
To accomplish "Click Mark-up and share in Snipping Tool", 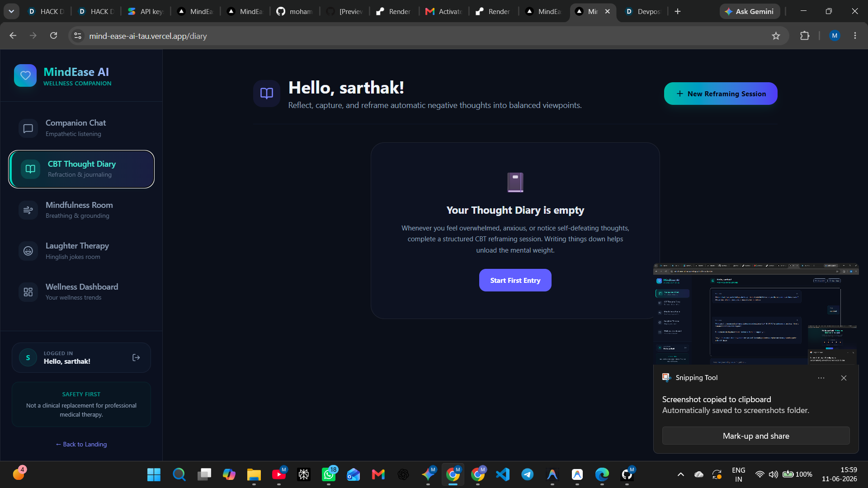I will (756, 436).
